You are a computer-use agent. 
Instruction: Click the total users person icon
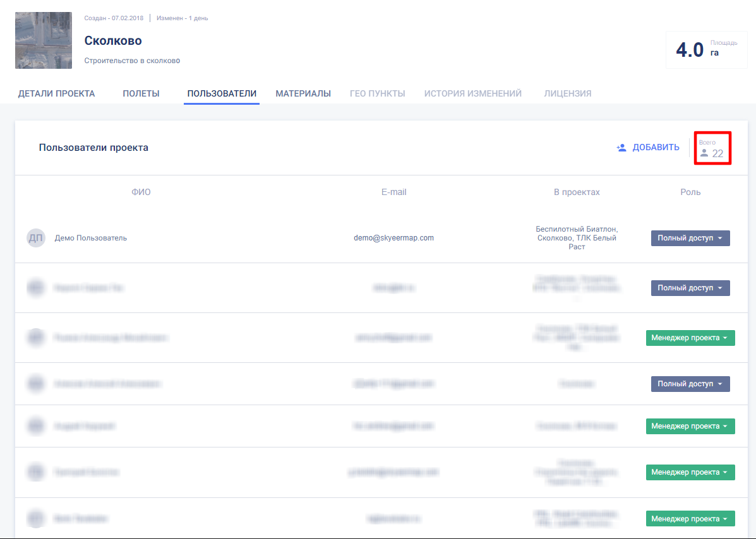[x=704, y=153]
